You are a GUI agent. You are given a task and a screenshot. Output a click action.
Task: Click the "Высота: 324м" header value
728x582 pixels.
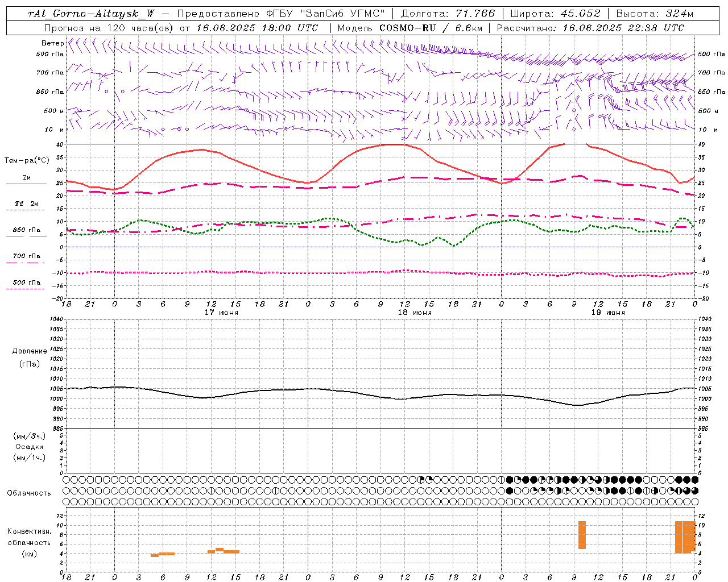pyautogui.click(x=655, y=14)
